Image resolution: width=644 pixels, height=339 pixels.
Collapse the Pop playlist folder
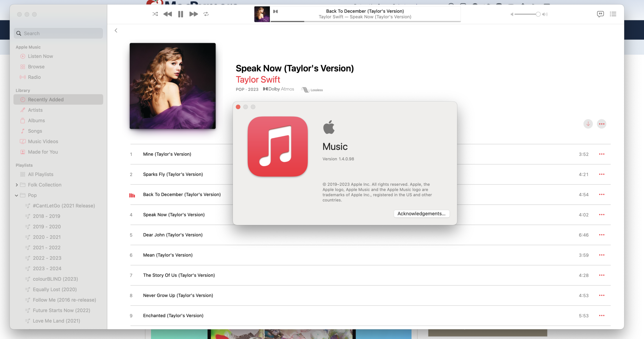17,195
